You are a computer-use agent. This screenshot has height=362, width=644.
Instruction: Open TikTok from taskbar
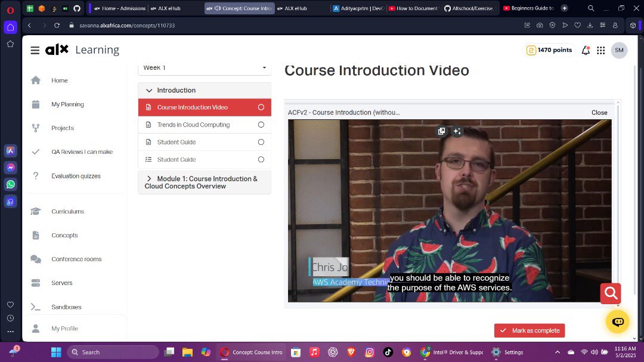click(x=388, y=352)
